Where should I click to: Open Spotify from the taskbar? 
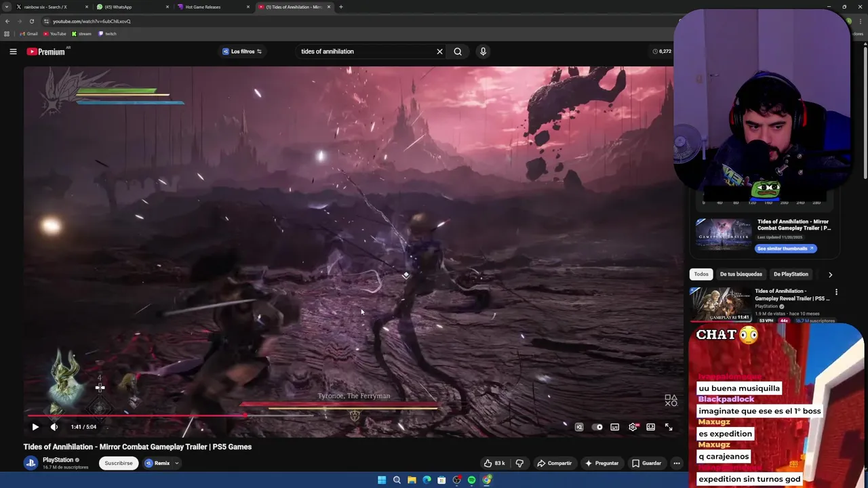pos(471,480)
